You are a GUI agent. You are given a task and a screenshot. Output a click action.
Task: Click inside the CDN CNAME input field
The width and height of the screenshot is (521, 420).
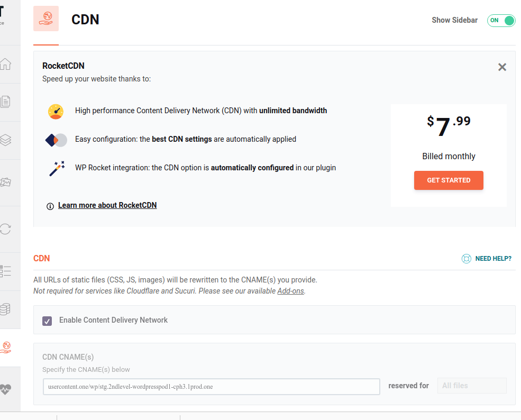211,387
